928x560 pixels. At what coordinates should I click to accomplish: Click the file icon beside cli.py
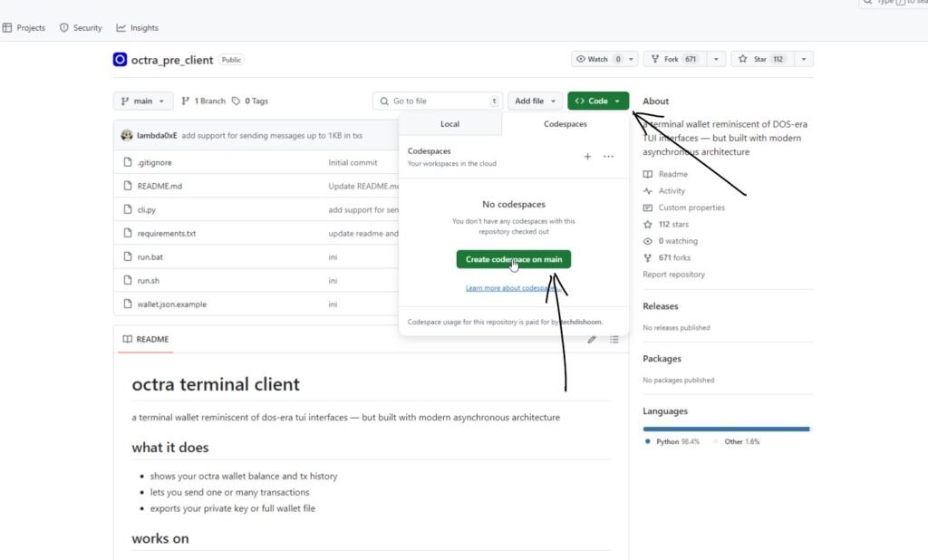[127, 209]
